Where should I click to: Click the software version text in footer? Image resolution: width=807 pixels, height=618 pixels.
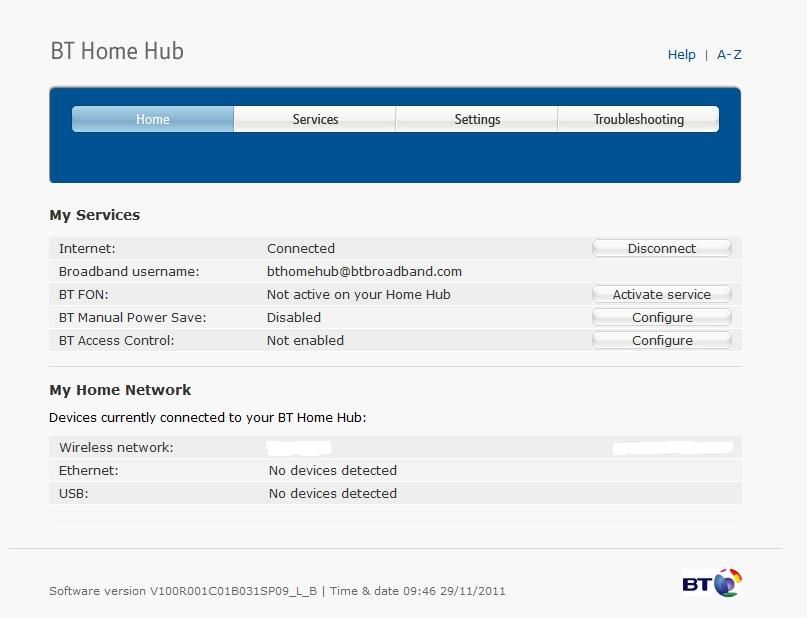[183, 591]
